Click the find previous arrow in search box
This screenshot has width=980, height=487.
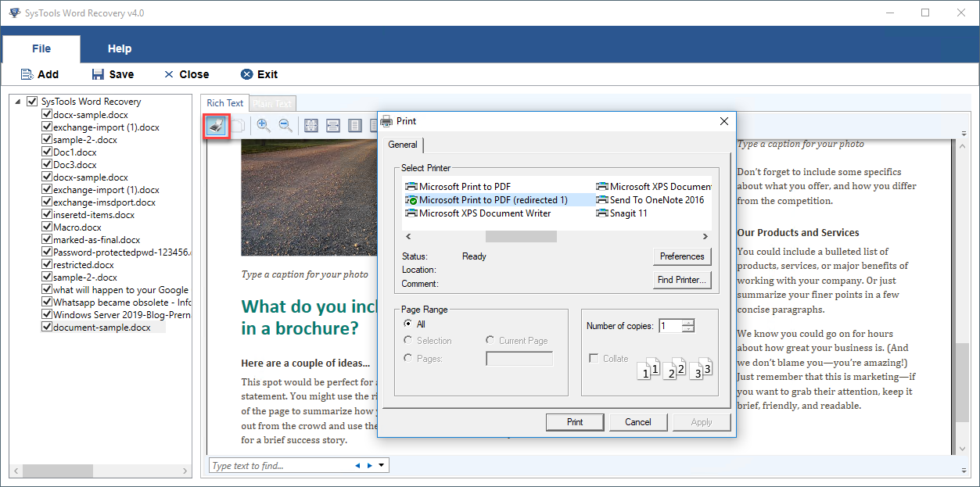(357, 466)
